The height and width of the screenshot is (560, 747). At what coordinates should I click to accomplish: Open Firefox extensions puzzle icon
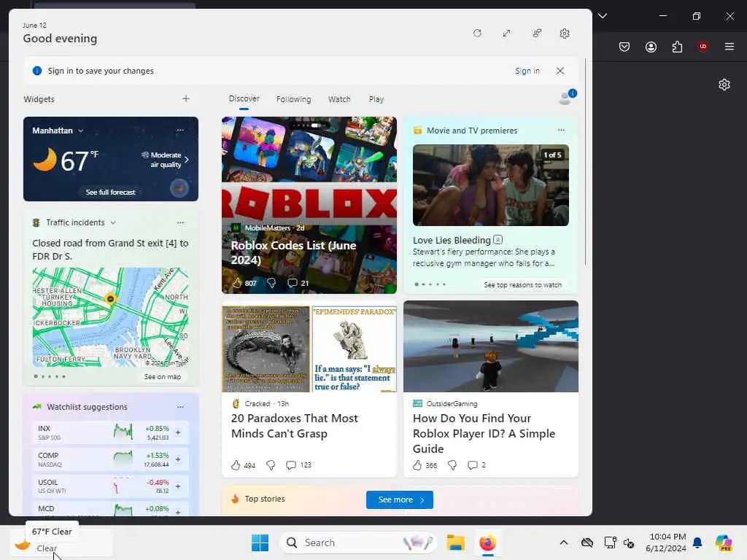677,47
